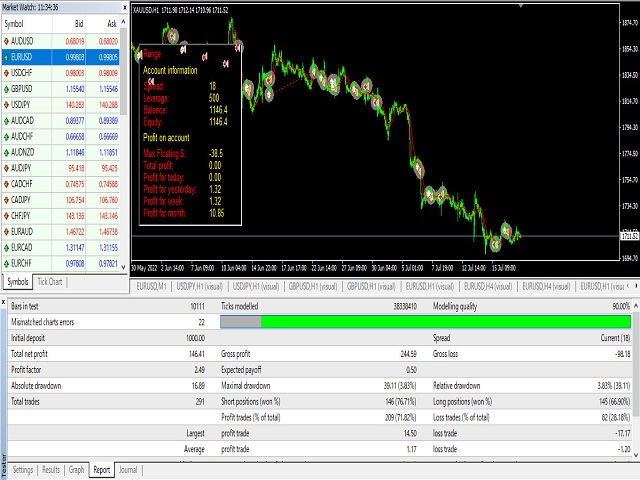This screenshot has height=480, width=640.
Task: Select the EURUSD row in Market Watch
Action: click(60, 57)
